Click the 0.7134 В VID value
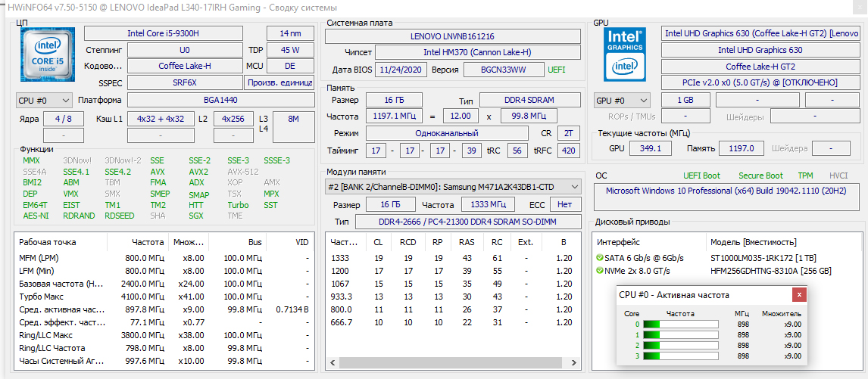868x379 pixels. (292, 309)
